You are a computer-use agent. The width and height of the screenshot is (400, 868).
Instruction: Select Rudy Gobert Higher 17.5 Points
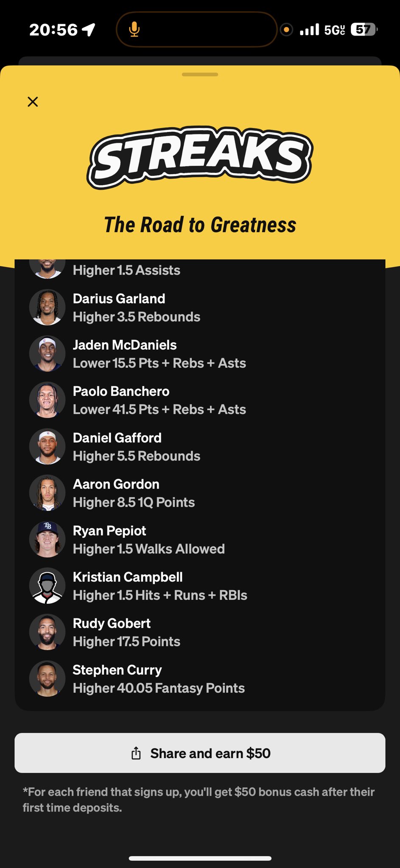(x=200, y=632)
